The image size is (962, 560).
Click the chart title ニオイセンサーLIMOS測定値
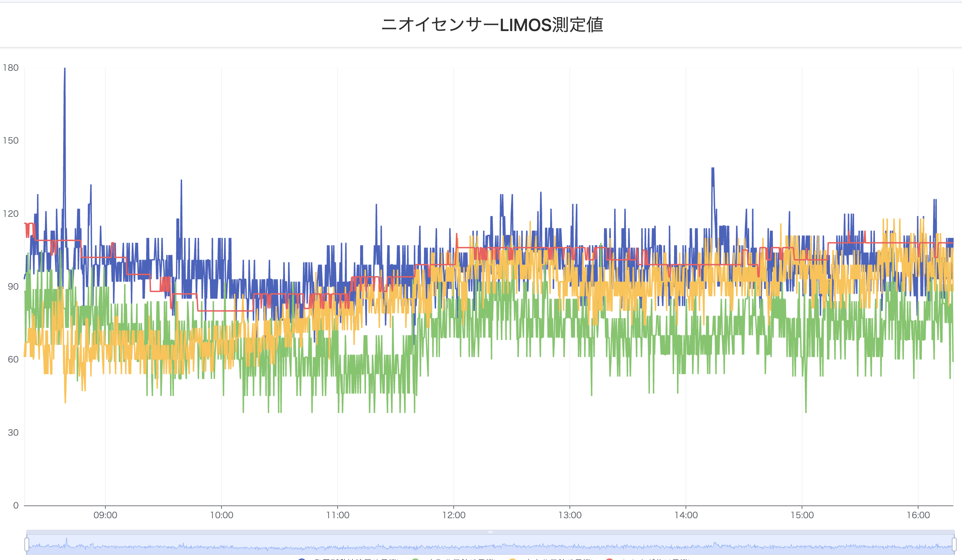[x=492, y=25]
